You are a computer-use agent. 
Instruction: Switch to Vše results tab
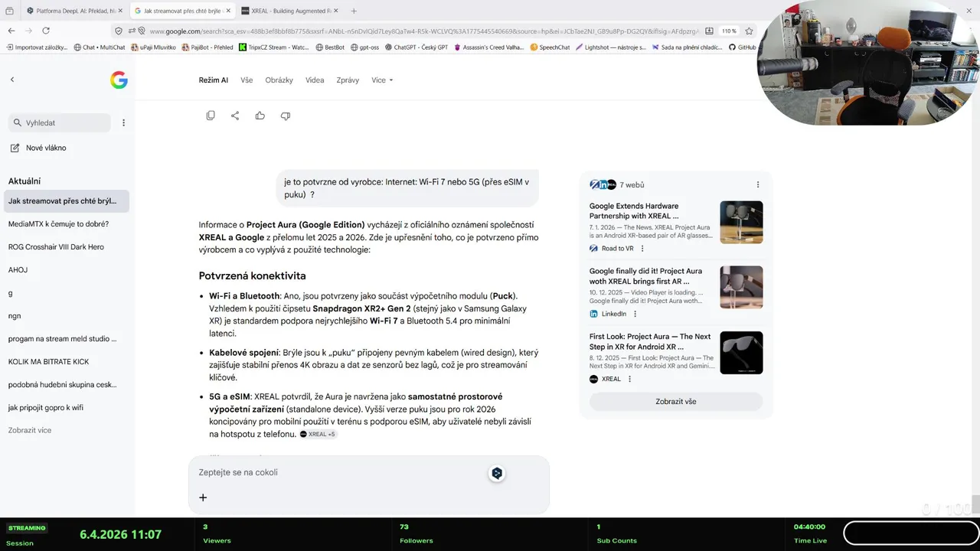pos(247,80)
